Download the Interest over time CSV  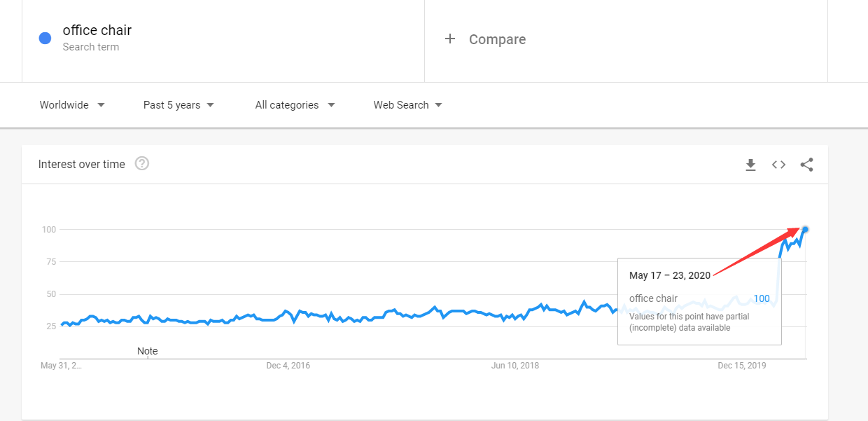[x=750, y=165]
